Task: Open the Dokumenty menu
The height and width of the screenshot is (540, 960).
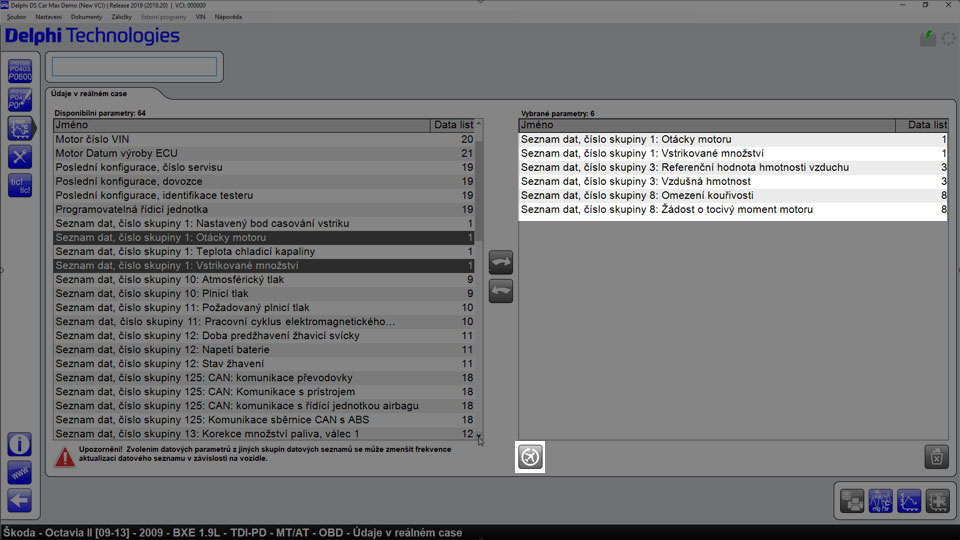Action: click(86, 17)
